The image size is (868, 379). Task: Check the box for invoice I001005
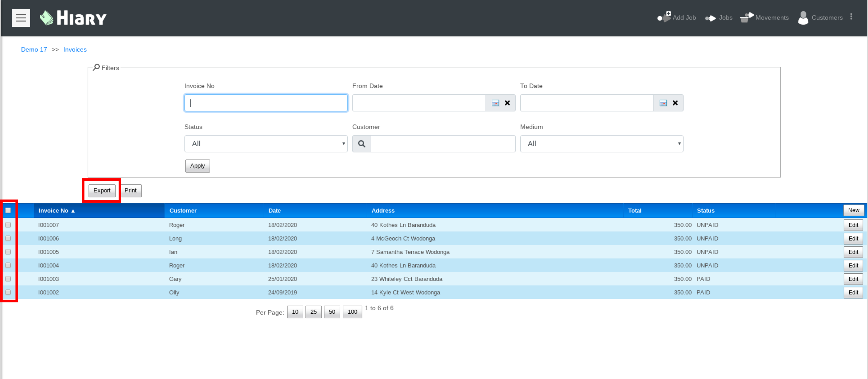pos(8,252)
